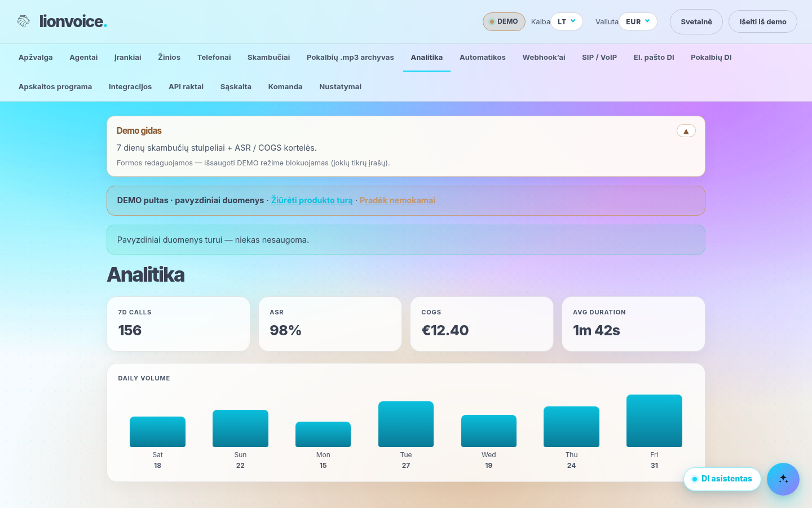This screenshot has height=508, width=812.
Task: Click the Sun bar in the chart
Action: point(240,428)
